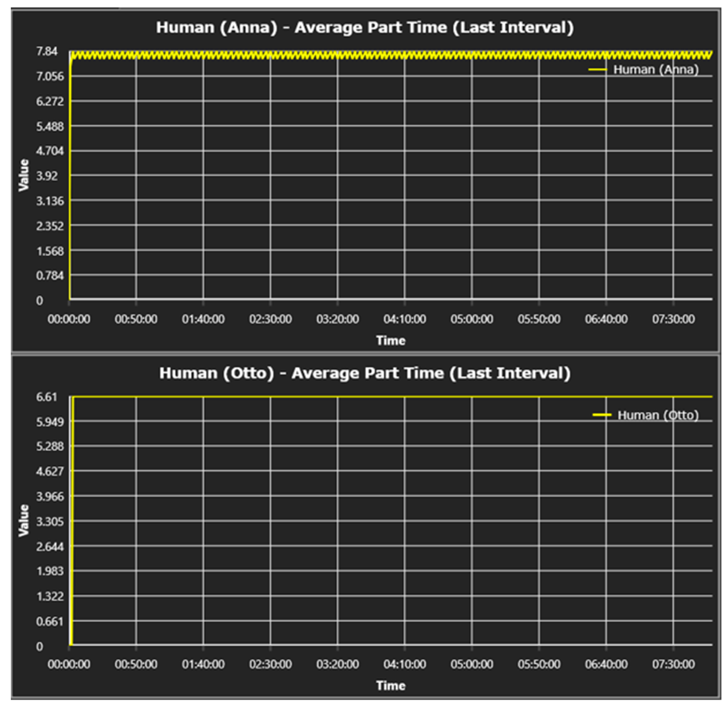Click the Value axis title of Otto chart
Image resolution: width=728 pixels, height=710 pixels.
(x=24, y=521)
